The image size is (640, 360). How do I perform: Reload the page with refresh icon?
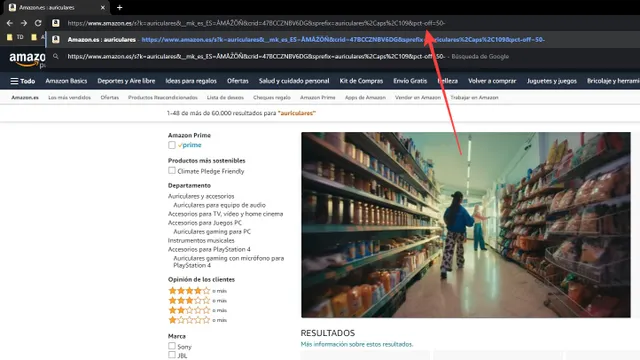[38, 23]
